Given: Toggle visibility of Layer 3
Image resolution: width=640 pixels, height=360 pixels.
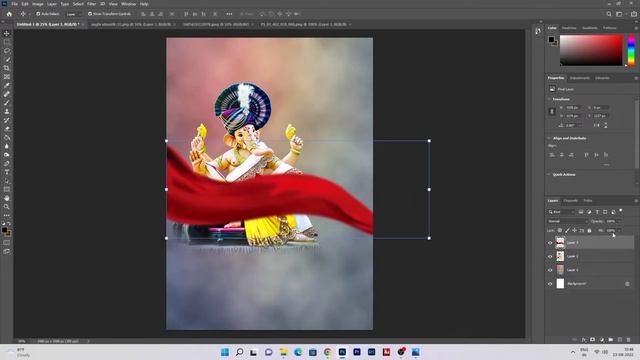Looking at the screenshot, I should coord(550,243).
